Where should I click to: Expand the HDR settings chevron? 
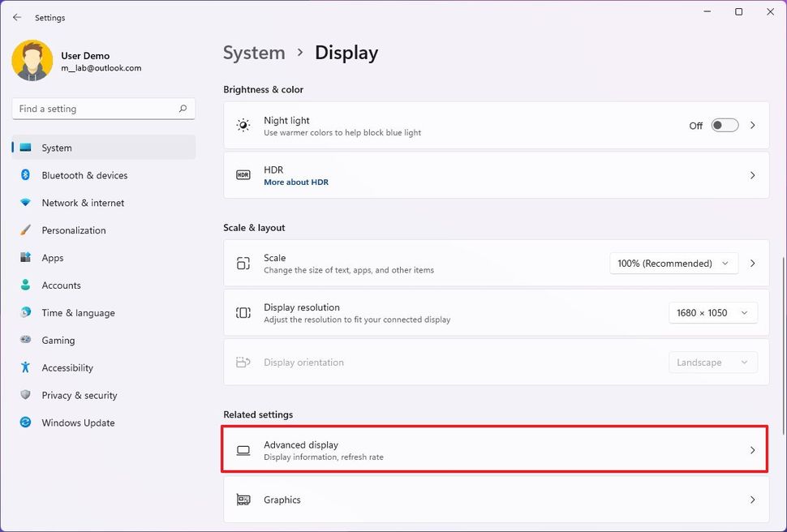[x=753, y=175]
